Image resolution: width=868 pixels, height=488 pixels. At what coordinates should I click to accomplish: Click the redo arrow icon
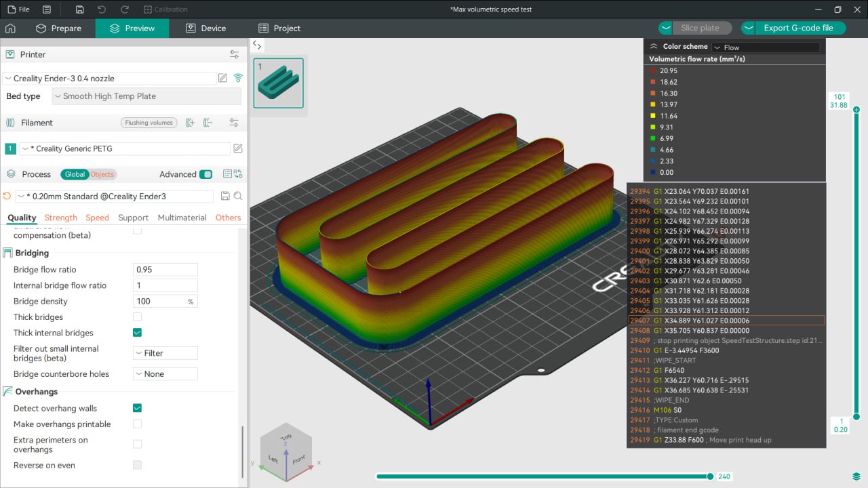coord(123,9)
